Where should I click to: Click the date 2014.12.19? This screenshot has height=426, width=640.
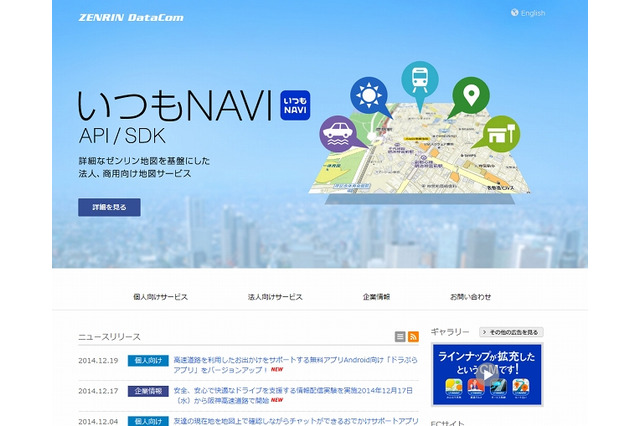(98, 361)
